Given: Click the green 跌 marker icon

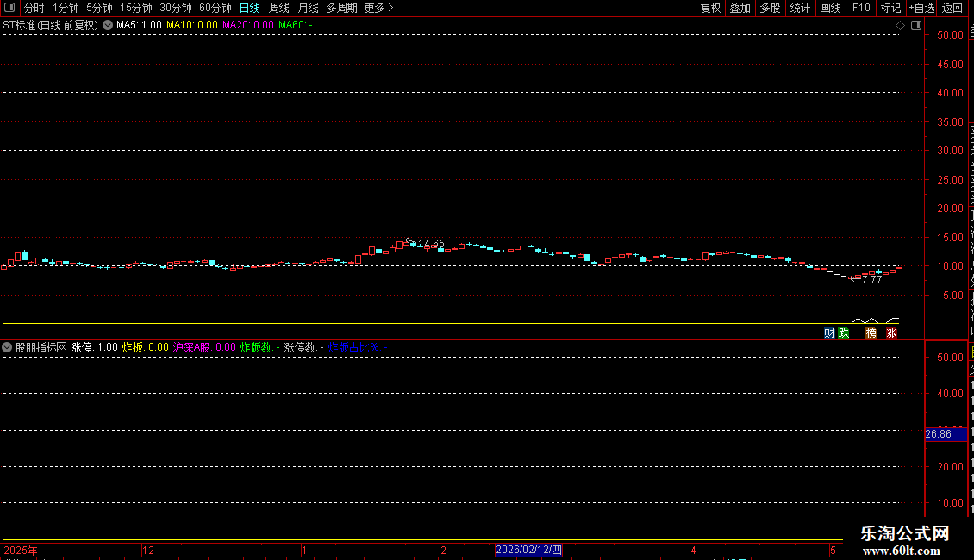Looking at the screenshot, I should (844, 333).
